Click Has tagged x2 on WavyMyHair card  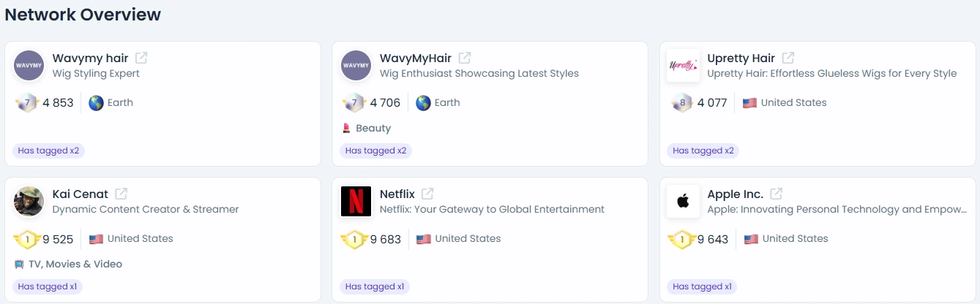coord(375,151)
